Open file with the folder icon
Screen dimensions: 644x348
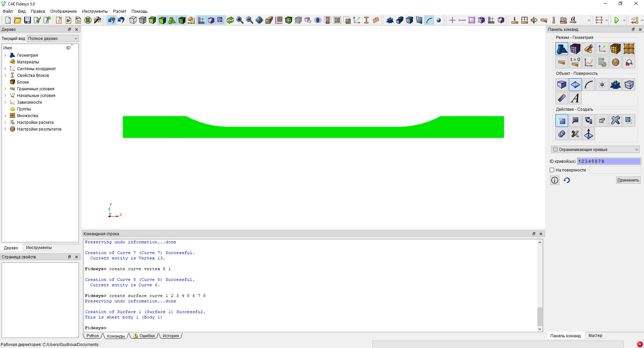click(x=18, y=20)
